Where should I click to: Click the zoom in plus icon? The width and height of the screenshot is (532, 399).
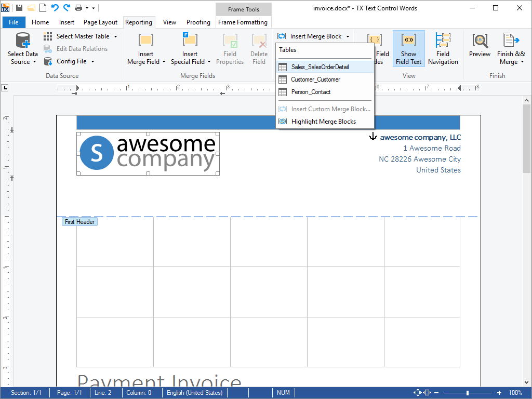pyautogui.click(x=499, y=393)
